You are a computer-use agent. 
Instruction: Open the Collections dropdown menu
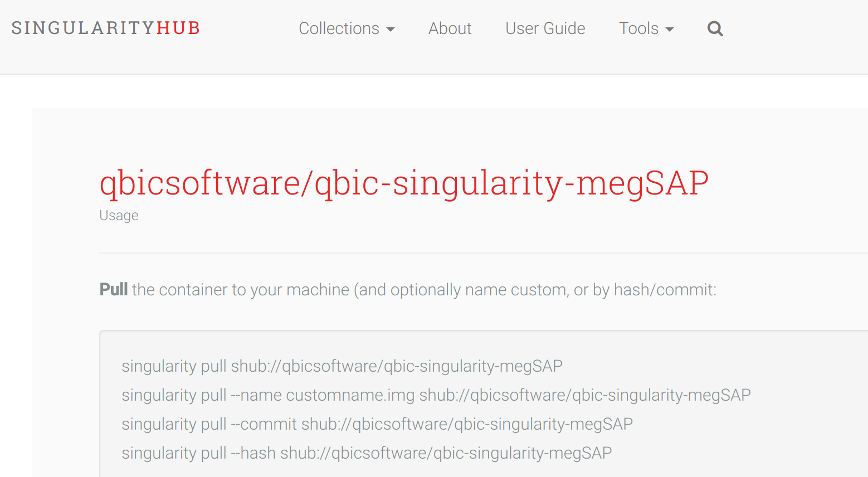point(347,28)
